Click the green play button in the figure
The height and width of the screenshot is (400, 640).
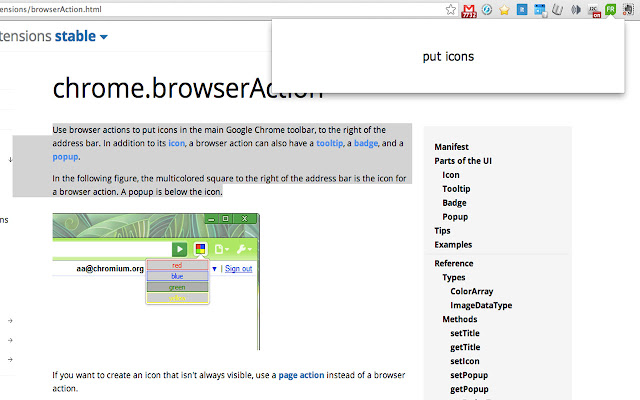point(179,249)
